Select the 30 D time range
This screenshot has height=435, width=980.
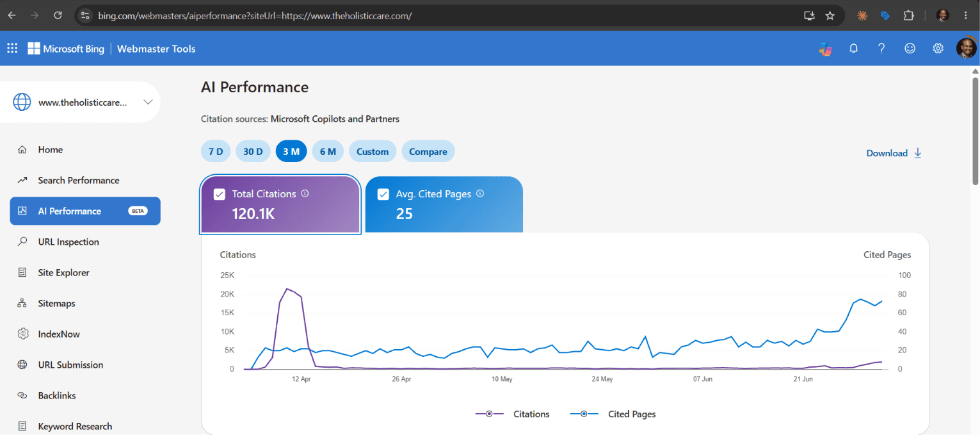(253, 152)
